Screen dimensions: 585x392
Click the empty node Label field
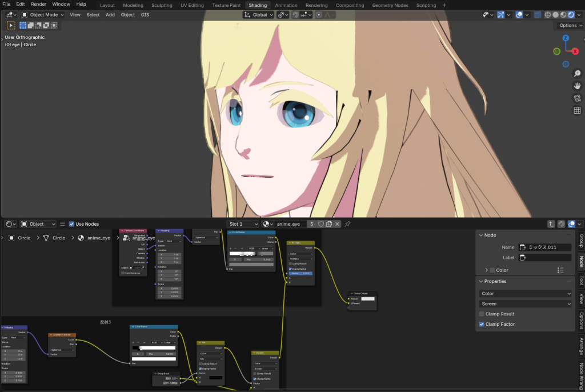[544, 258]
